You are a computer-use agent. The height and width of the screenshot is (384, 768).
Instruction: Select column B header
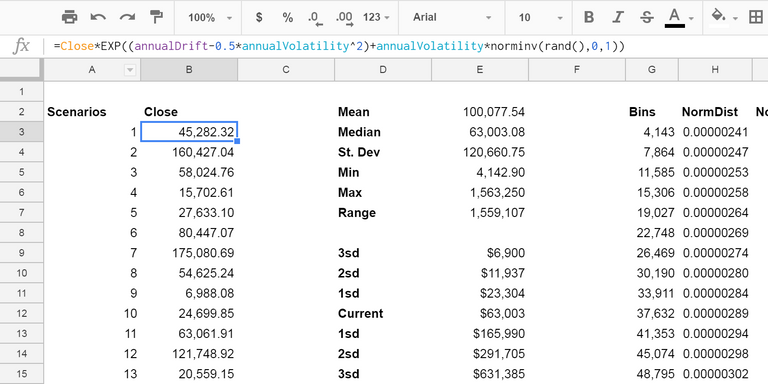[x=189, y=70]
